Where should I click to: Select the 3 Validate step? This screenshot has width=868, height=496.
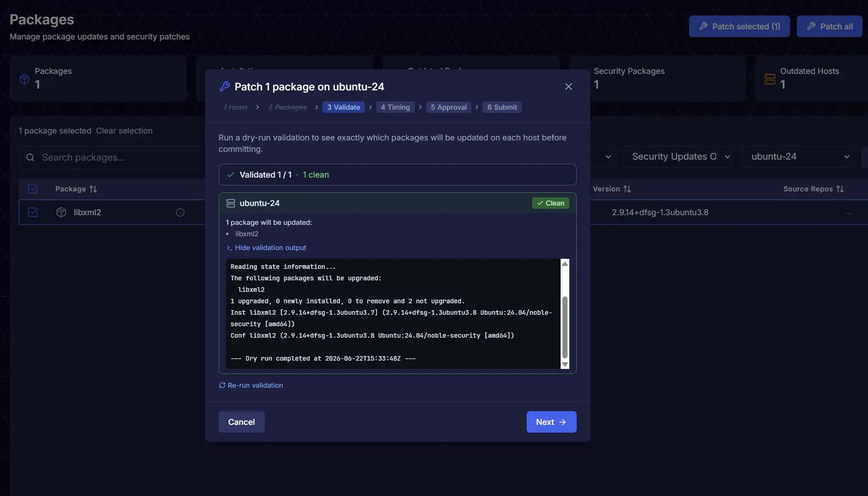344,107
